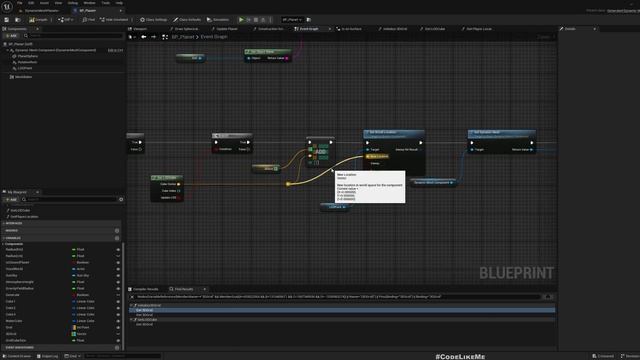
Task: Add new event dispatcher with plus icon
Action: (117, 348)
